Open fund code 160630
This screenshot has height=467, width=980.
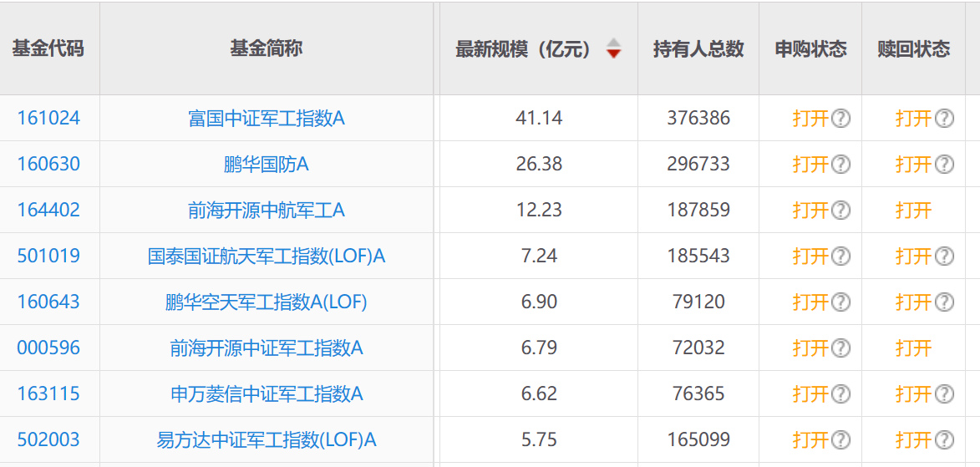[48, 165]
